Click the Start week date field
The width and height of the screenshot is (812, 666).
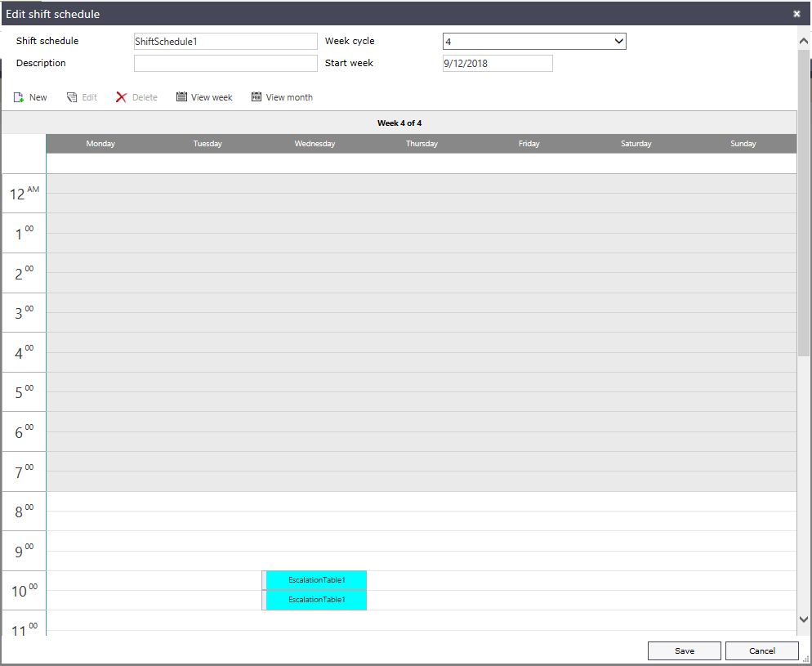pos(497,63)
